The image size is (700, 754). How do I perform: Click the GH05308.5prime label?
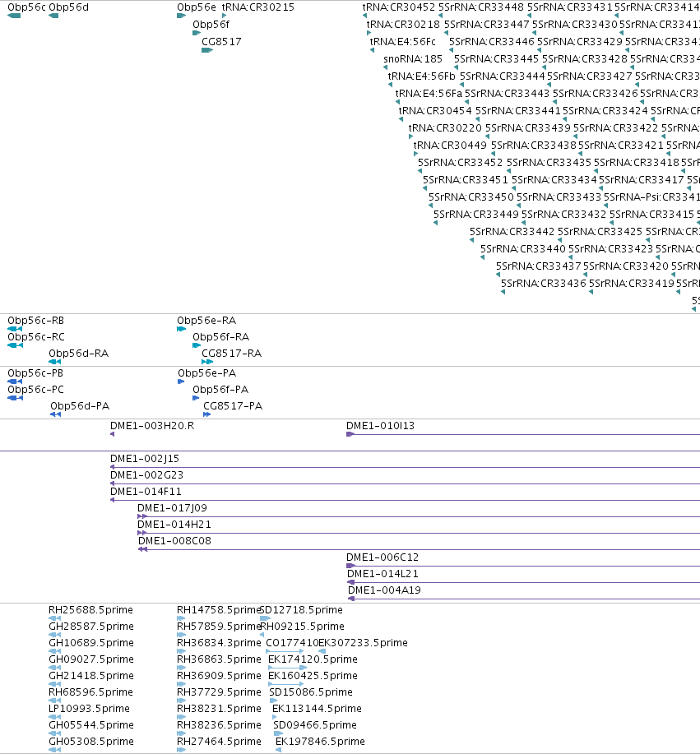91,742
